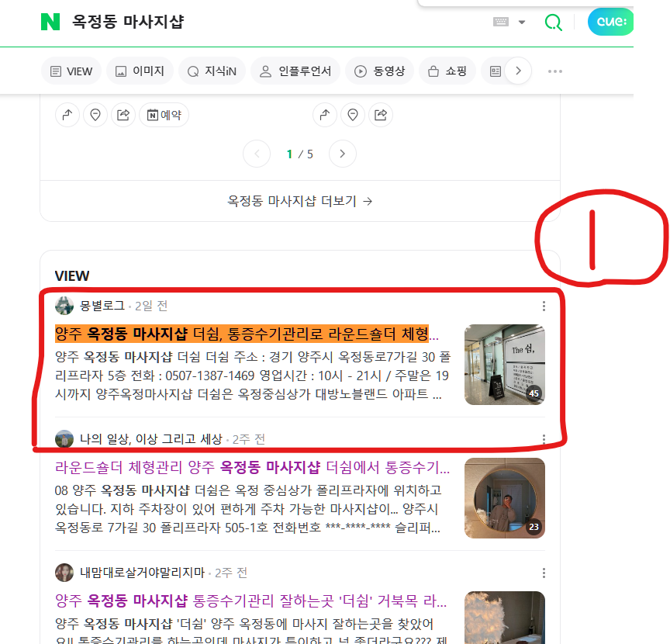The height and width of the screenshot is (644, 670).
Task: Open the virtual keyboard icon
Action: click(x=501, y=22)
